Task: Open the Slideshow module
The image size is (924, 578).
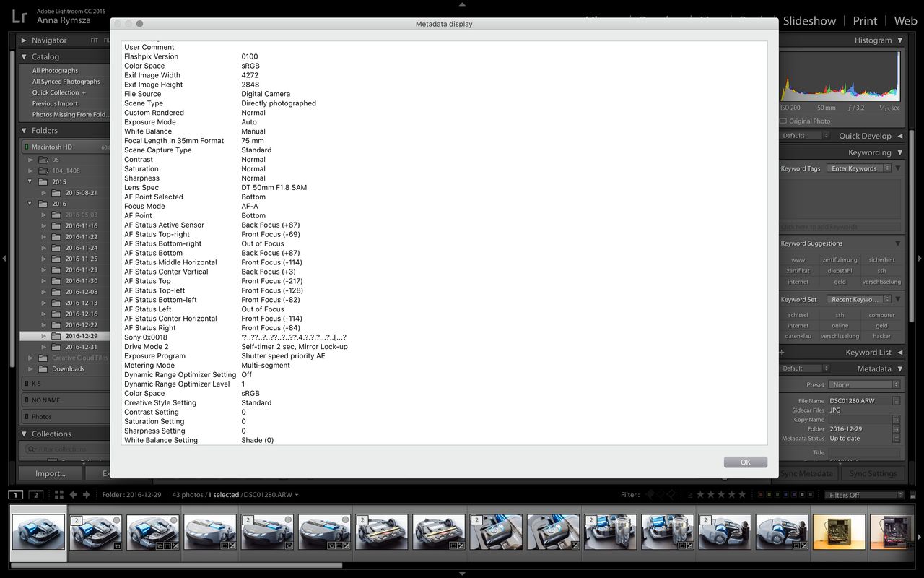Action: pyautogui.click(x=809, y=21)
